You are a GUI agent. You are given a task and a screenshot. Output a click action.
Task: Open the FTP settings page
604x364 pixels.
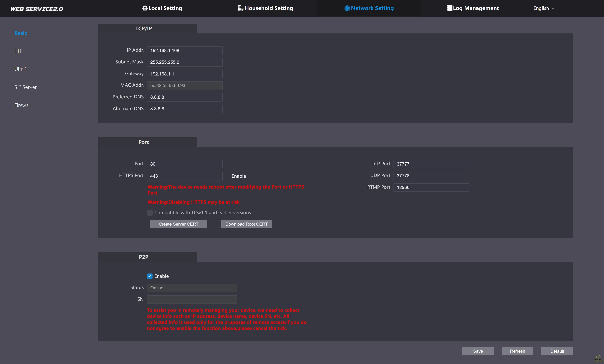(18, 51)
